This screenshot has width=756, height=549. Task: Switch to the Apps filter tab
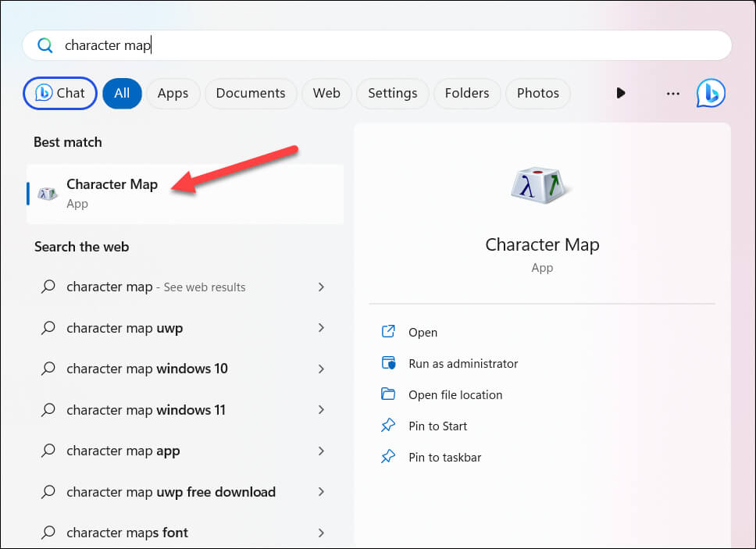(x=173, y=93)
